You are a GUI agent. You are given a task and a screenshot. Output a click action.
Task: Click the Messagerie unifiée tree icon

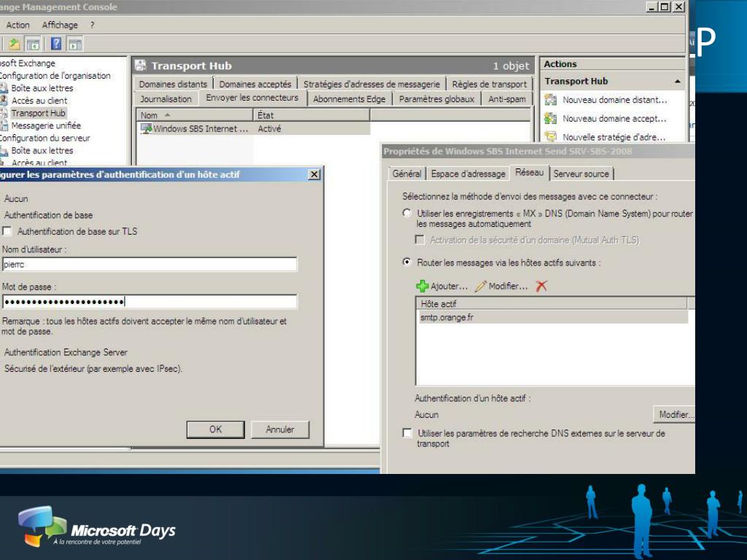click(x=4, y=125)
